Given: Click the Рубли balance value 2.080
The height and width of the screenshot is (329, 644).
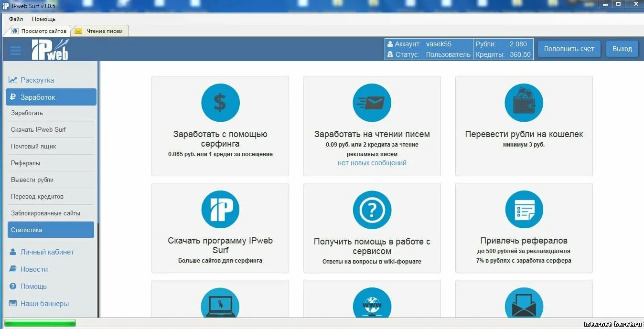Looking at the screenshot, I should click(518, 44).
